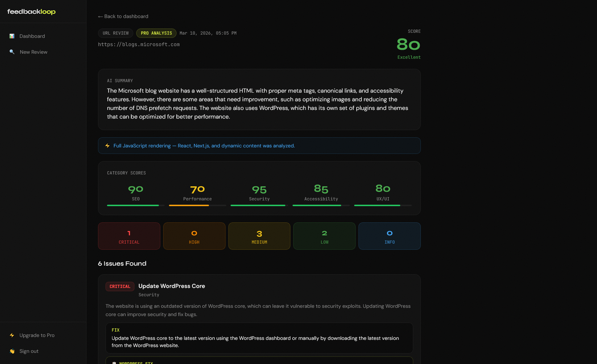Click the Upgrade to Pro lightning icon
This screenshot has height=364, width=597.
click(x=12, y=335)
